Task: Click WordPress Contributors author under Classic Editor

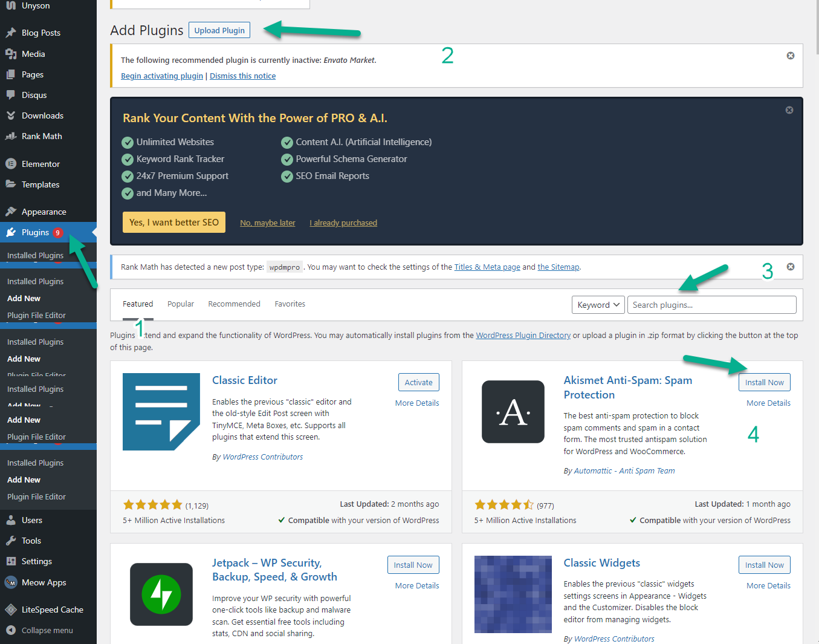Action: pos(263,457)
